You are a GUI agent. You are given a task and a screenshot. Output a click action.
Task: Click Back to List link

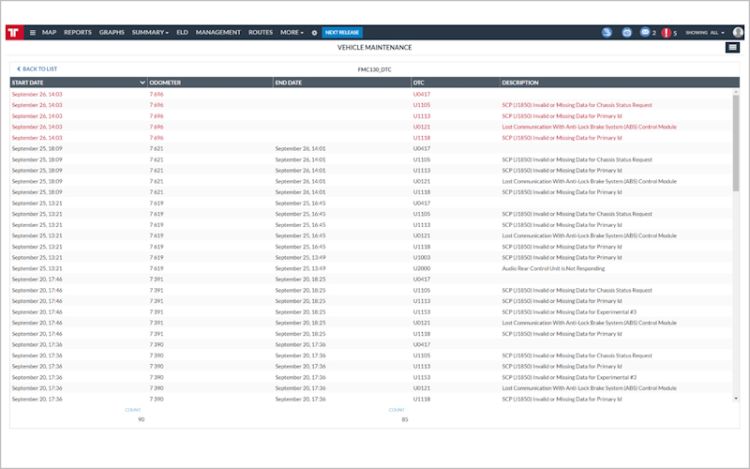pos(37,69)
